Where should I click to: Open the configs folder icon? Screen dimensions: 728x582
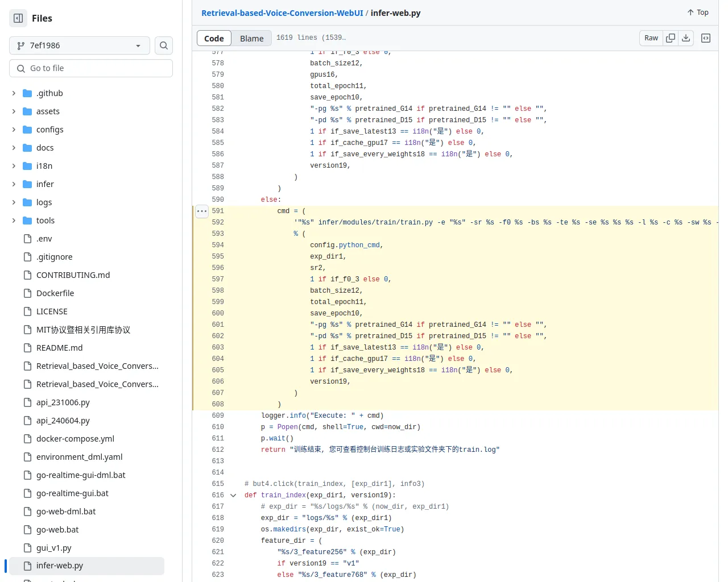(27, 130)
